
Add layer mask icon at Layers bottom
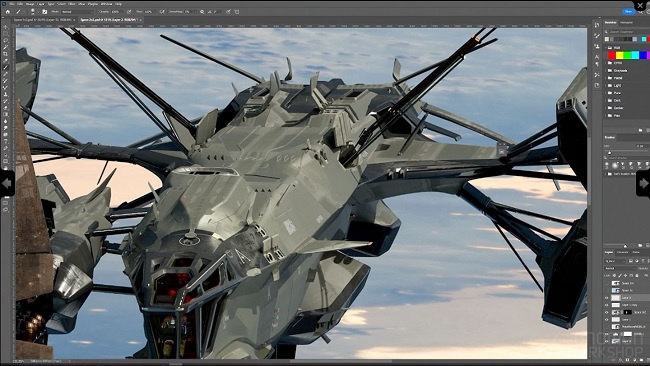coord(628,360)
